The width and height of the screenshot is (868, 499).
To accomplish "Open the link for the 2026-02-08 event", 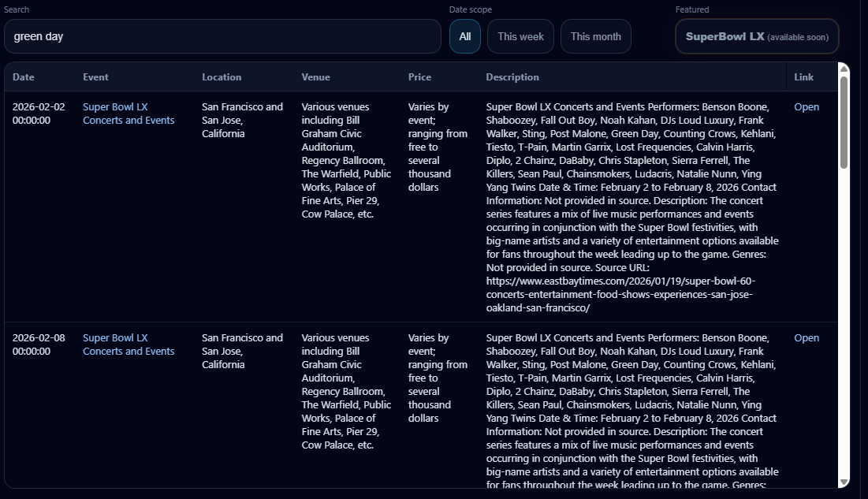I will click(x=806, y=338).
